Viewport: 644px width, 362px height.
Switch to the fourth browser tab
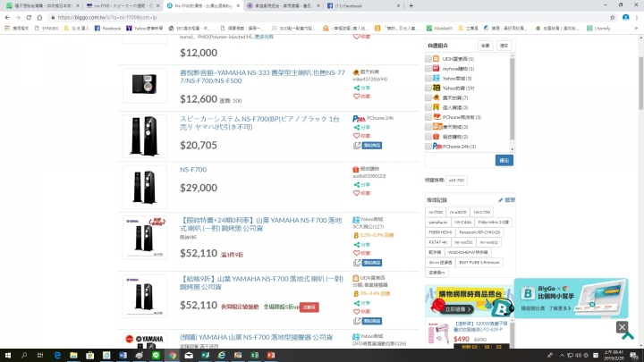pos(283,5)
